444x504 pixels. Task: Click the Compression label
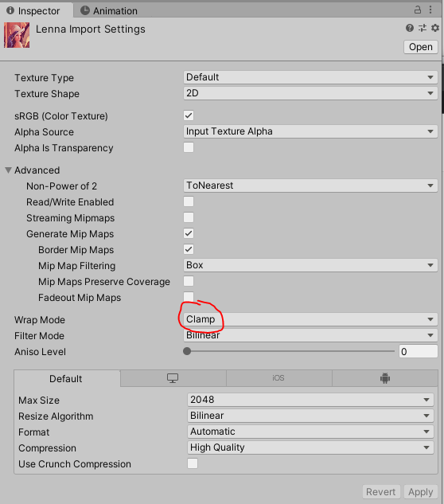(x=47, y=448)
